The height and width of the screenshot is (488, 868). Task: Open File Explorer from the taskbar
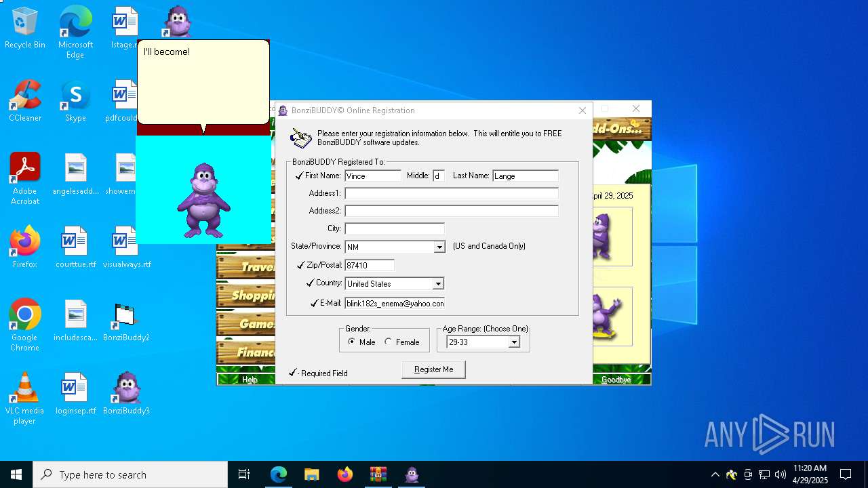[x=312, y=474]
